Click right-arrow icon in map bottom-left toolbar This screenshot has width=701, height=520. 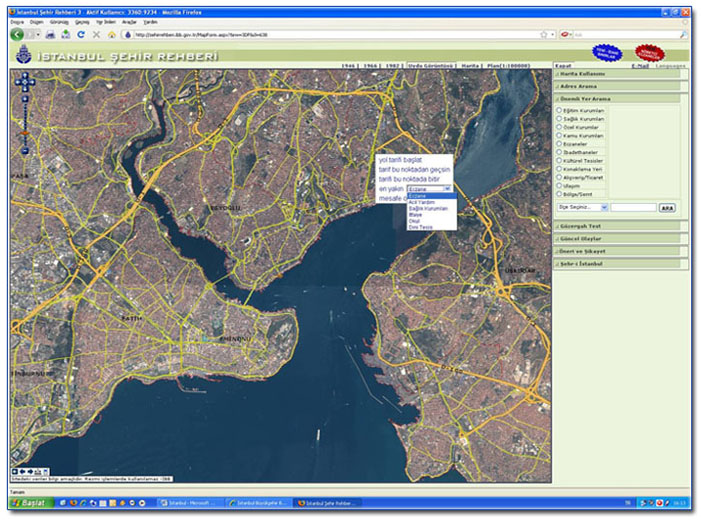pyautogui.click(x=30, y=472)
